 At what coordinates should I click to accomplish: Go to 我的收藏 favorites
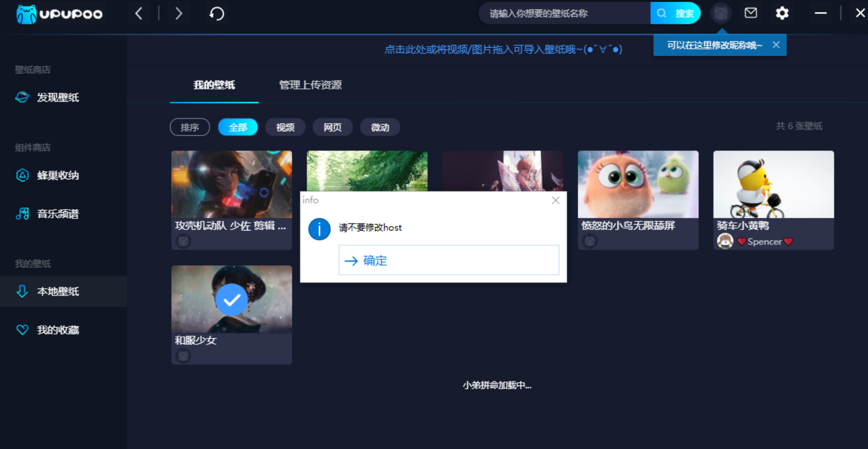(x=58, y=330)
